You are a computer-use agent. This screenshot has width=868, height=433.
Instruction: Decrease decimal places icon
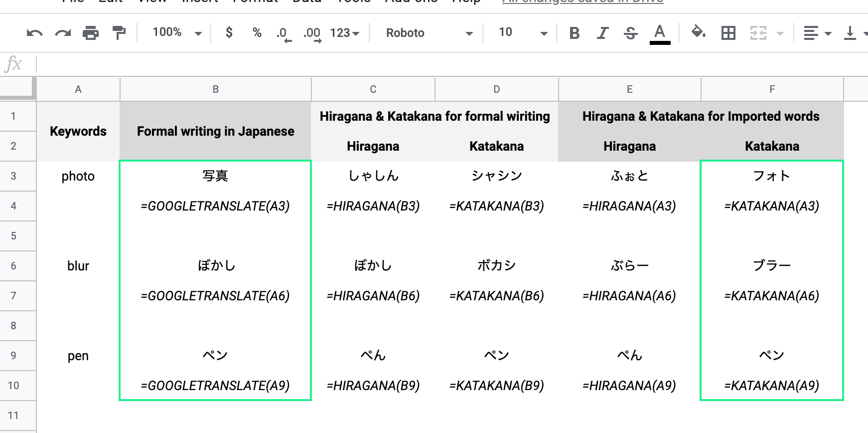tap(284, 34)
